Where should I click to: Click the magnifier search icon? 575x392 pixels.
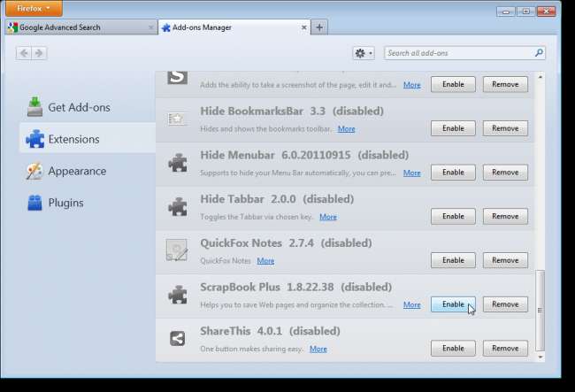(539, 53)
